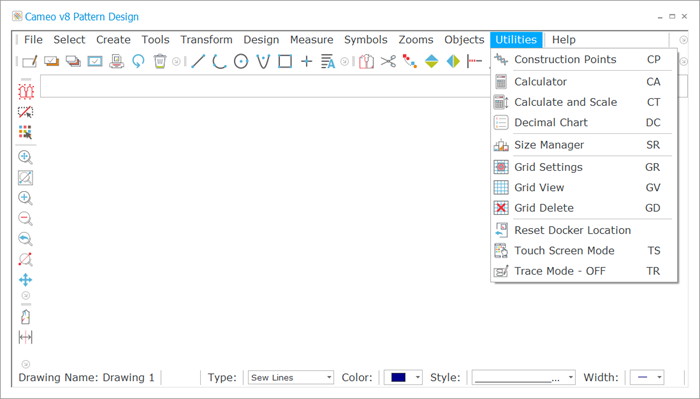Open the File menu
Viewport: 700px width, 399px height.
coord(33,40)
